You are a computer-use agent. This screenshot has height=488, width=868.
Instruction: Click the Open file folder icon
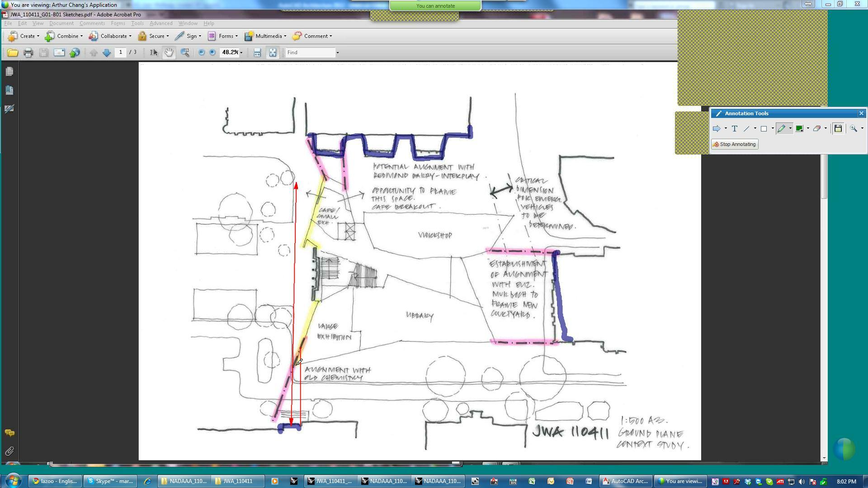(x=13, y=53)
